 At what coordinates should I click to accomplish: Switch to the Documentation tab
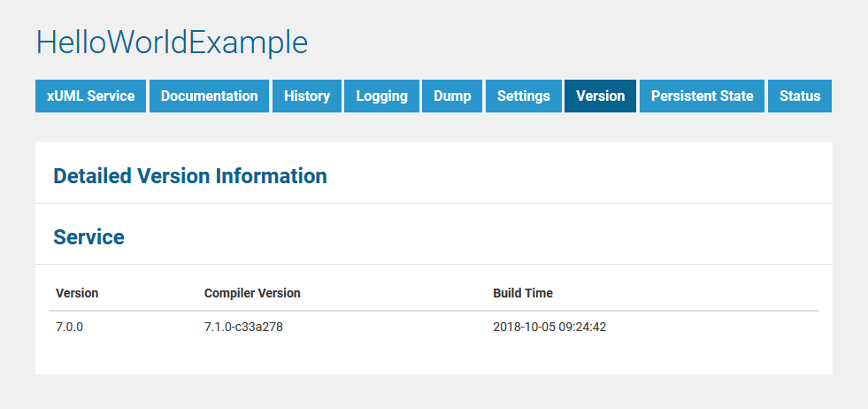(x=209, y=96)
